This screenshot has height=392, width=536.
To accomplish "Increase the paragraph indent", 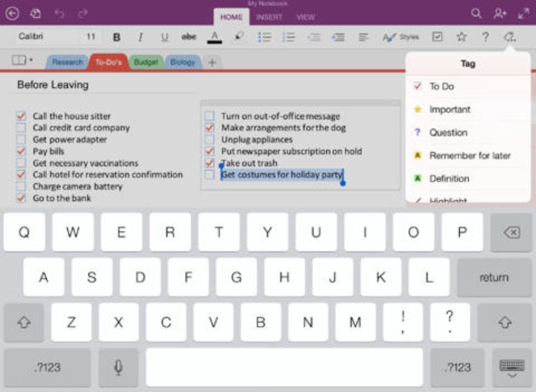I will click(x=339, y=37).
